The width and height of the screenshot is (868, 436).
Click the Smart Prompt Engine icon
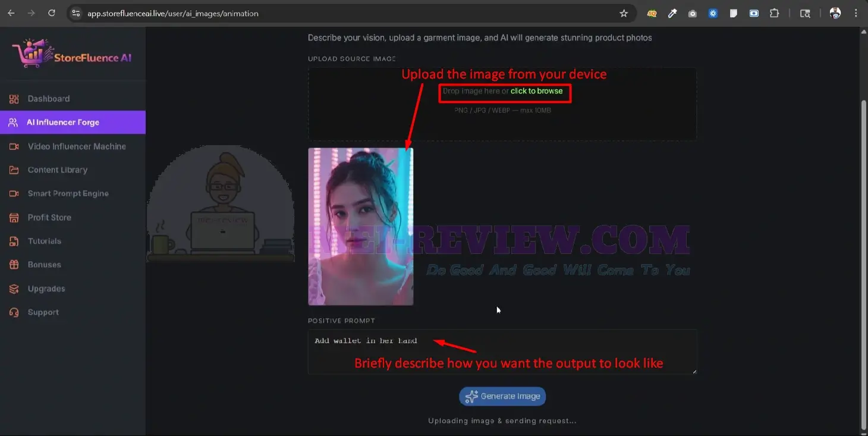pos(14,194)
